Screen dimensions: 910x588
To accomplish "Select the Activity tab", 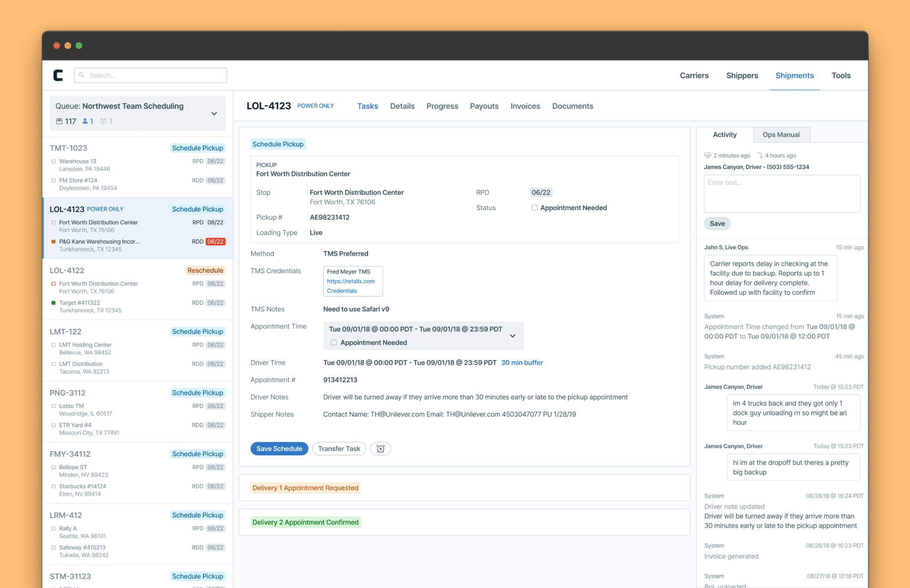I will [x=725, y=135].
